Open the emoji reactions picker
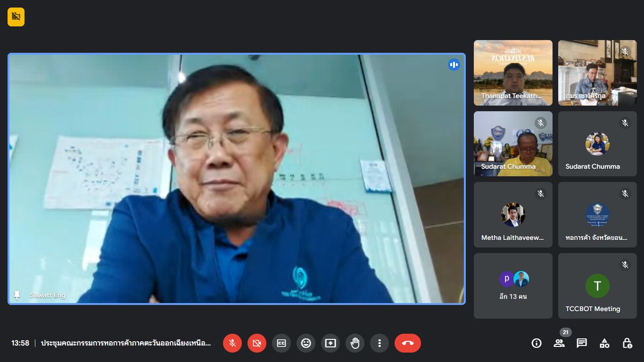This screenshot has width=644, height=362. tap(306, 343)
